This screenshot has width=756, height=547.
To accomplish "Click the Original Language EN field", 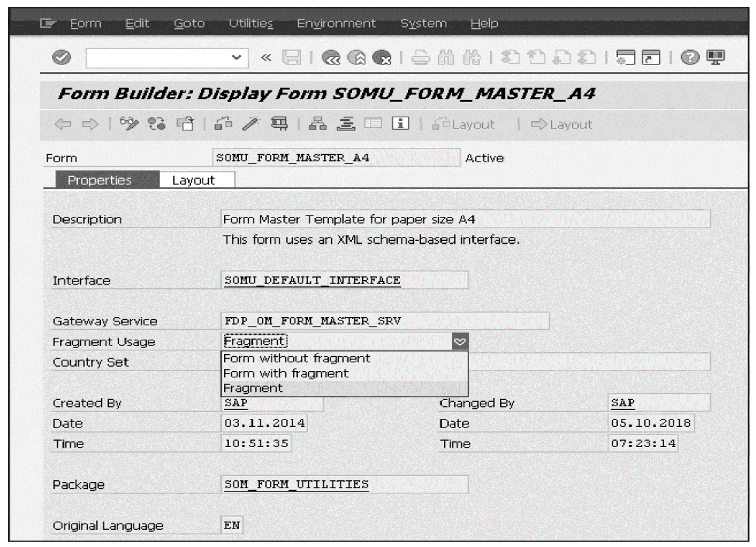I will click(232, 525).
